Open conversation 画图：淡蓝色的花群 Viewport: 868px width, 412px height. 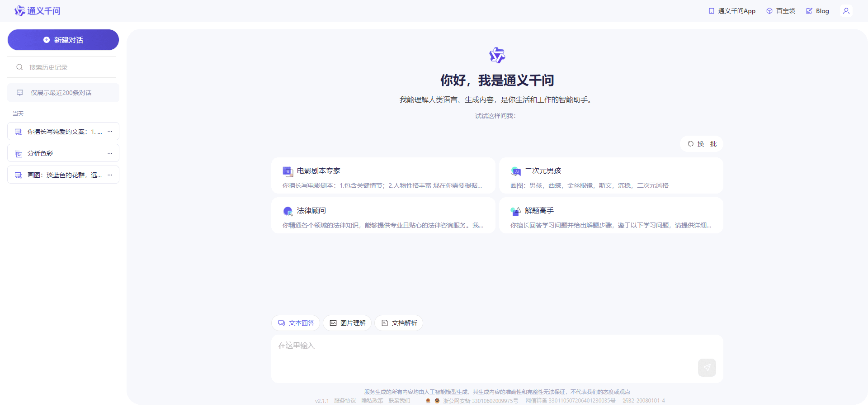coord(63,175)
